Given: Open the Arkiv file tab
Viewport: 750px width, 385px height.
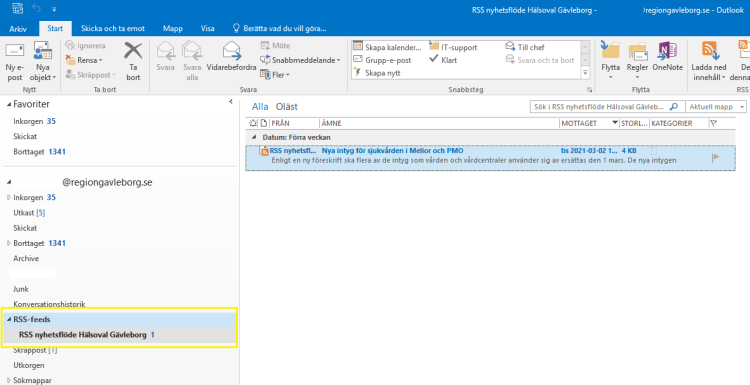Looking at the screenshot, I should click(18, 29).
